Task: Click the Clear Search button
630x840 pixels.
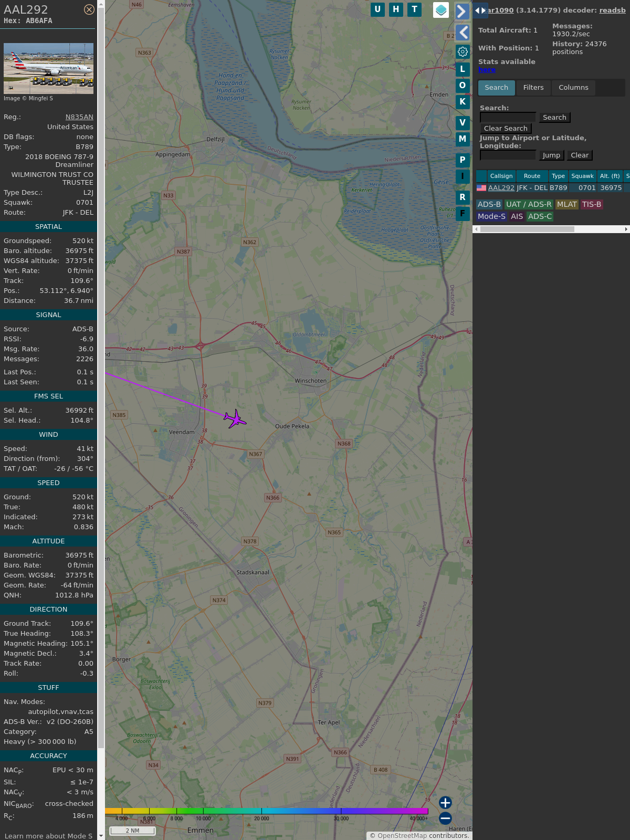Action: click(506, 129)
